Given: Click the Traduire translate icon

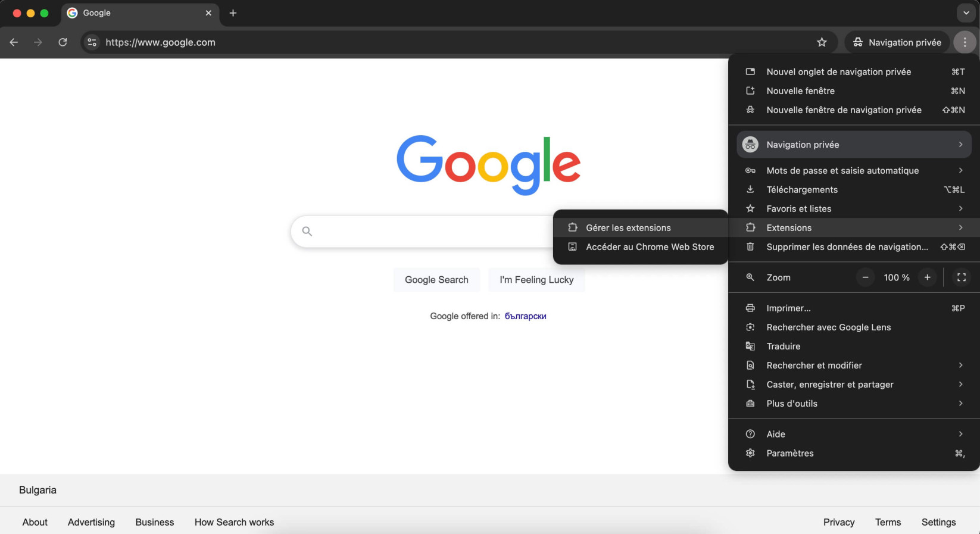Looking at the screenshot, I should [750, 346].
